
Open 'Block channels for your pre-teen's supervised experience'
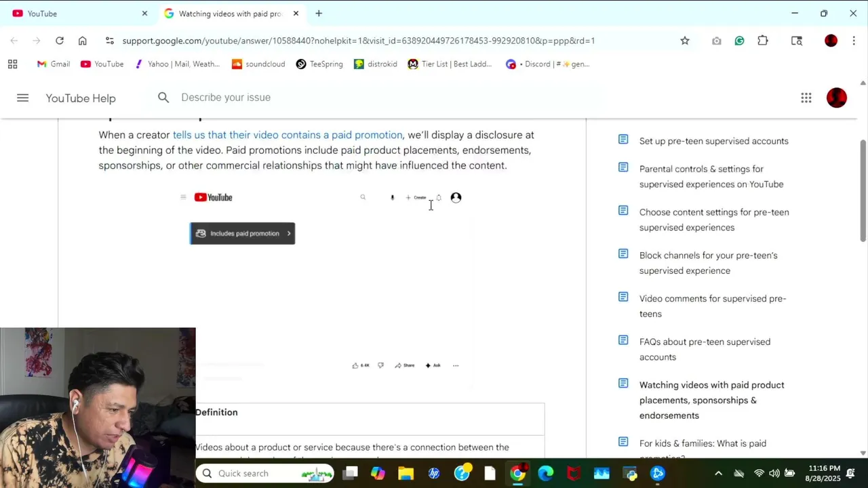(709, 263)
